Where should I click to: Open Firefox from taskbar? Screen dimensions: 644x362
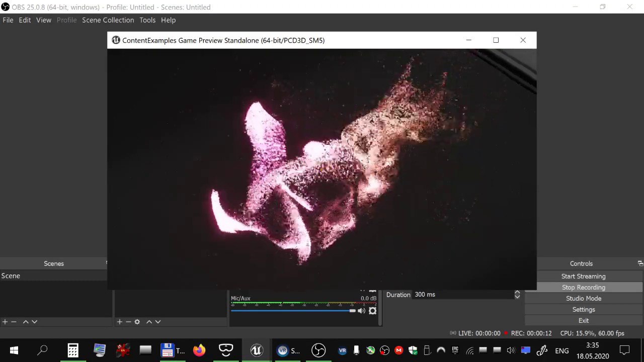[x=199, y=350]
